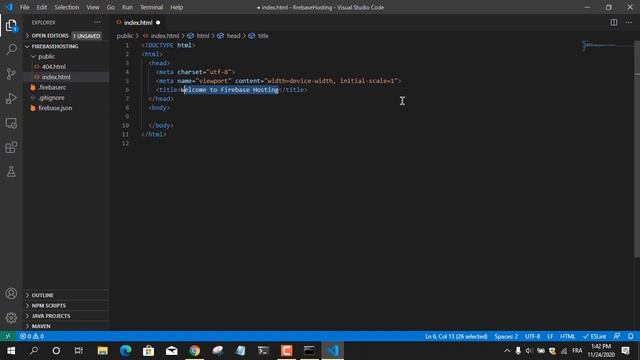
Task: Change file encoding UTF-8
Action: [532, 336]
